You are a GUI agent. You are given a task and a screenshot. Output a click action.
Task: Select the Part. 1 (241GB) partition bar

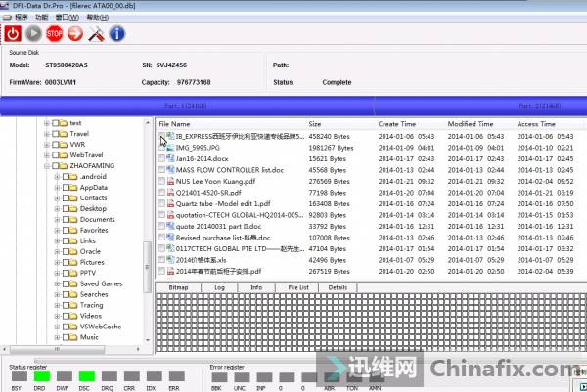point(187,106)
